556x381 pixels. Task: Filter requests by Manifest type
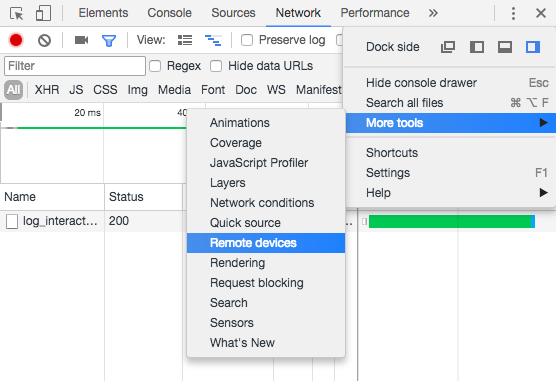point(319,90)
